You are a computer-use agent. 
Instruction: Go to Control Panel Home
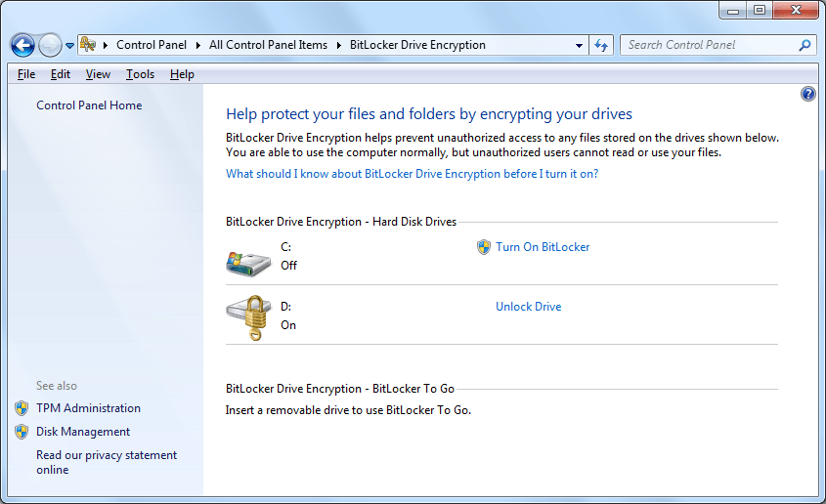pos(89,105)
